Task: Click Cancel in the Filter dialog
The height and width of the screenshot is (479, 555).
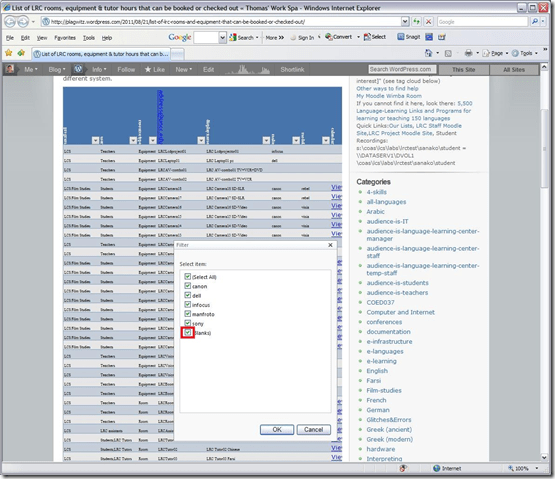Action: (x=314, y=429)
